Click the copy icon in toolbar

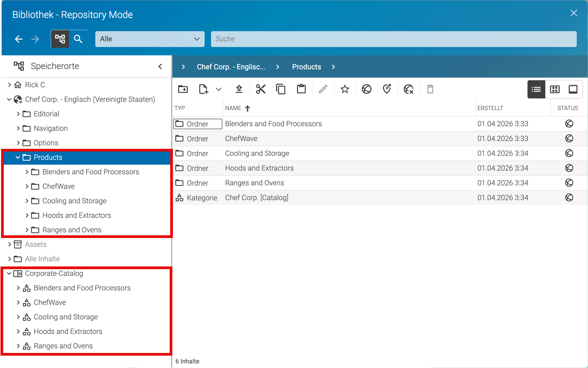(x=281, y=89)
